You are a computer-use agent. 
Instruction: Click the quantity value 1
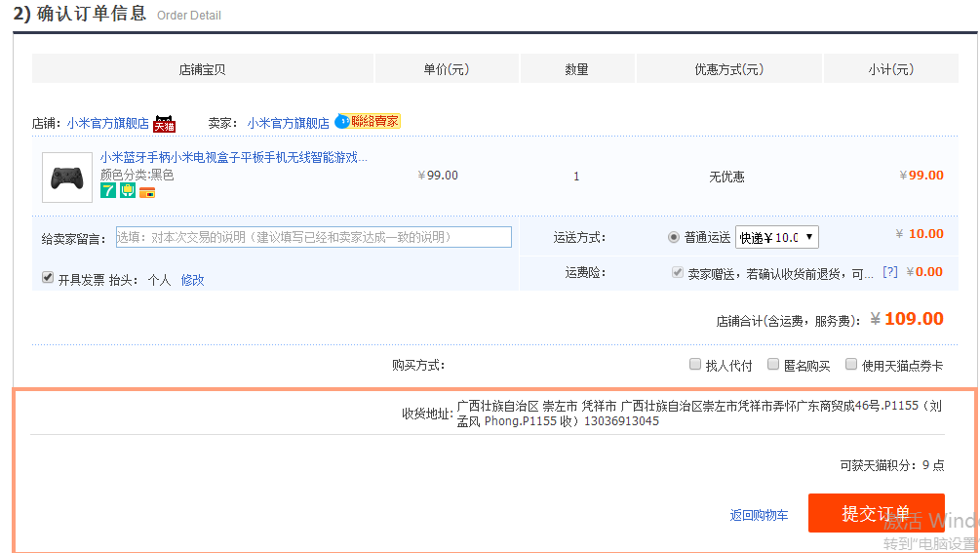[576, 177]
